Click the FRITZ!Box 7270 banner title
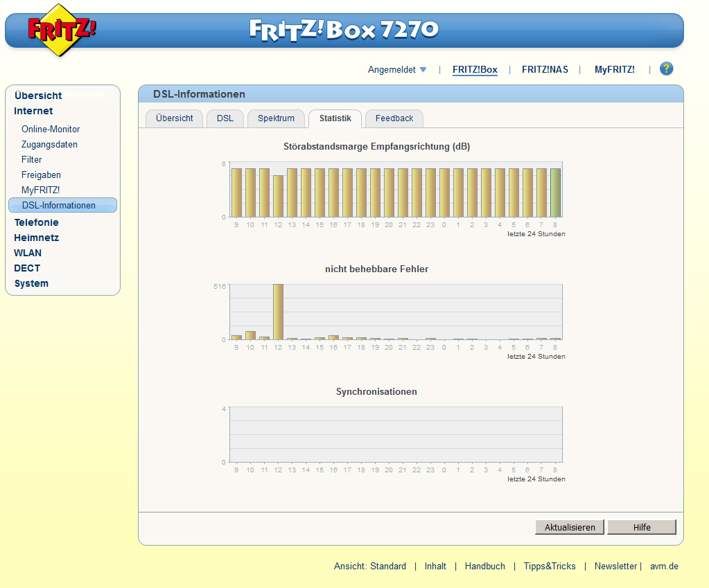Image resolution: width=709 pixels, height=588 pixels. pos(344,30)
